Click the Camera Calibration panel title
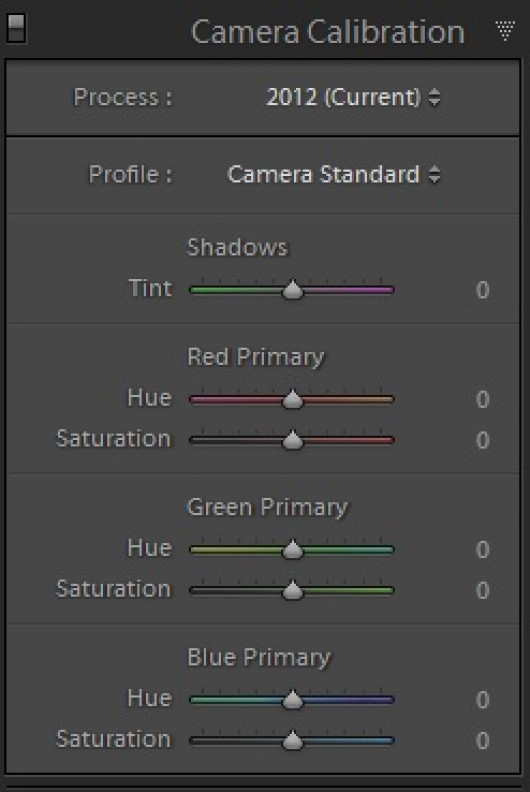 (x=328, y=32)
